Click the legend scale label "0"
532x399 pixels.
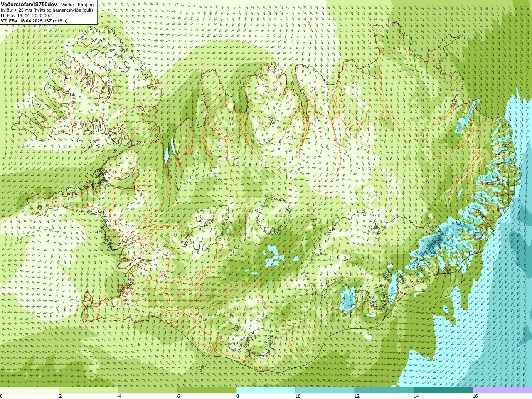2,396
